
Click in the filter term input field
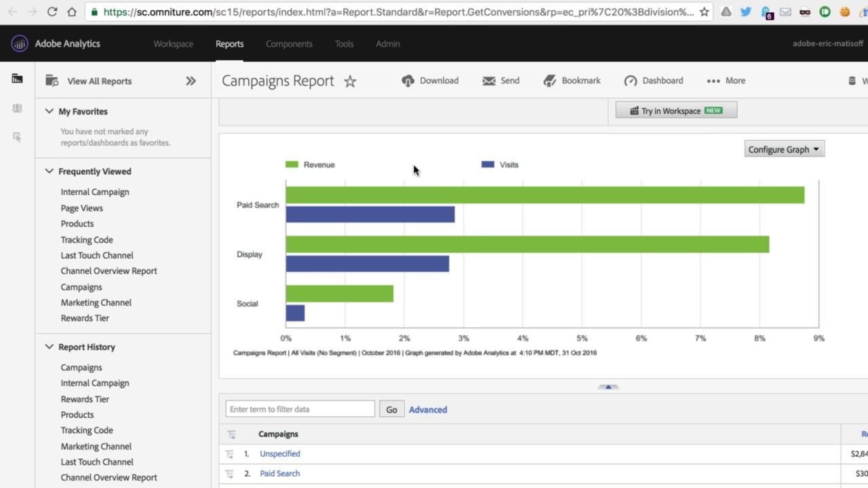tap(300, 409)
